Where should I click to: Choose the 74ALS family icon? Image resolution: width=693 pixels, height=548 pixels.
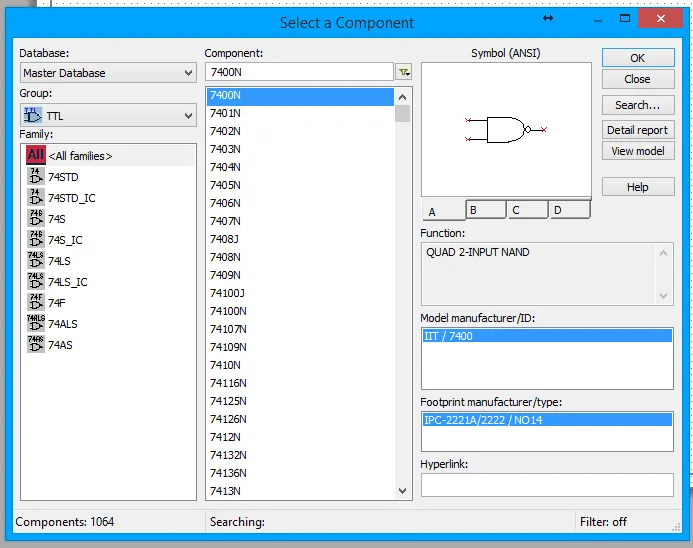(36, 323)
